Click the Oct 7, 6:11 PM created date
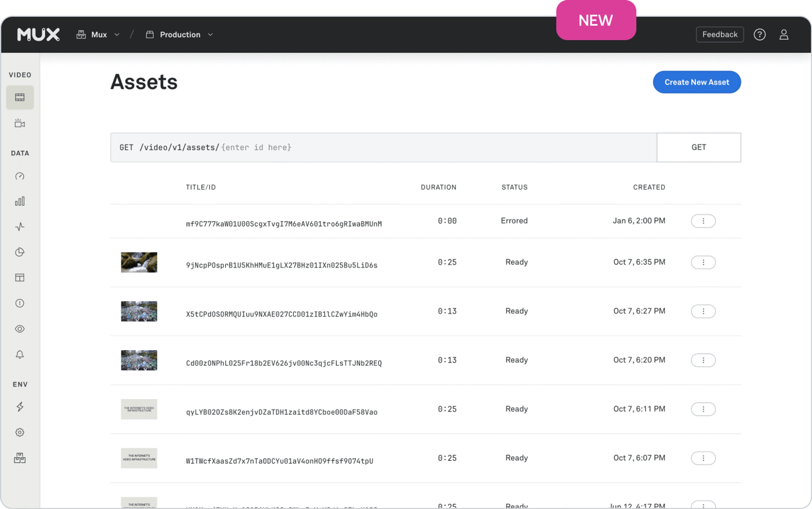The image size is (812, 509). [x=639, y=409]
